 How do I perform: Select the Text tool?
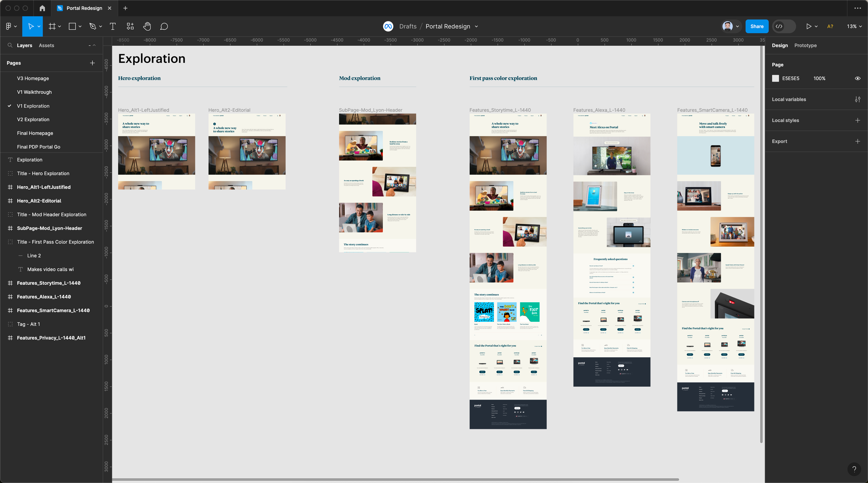[113, 26]
